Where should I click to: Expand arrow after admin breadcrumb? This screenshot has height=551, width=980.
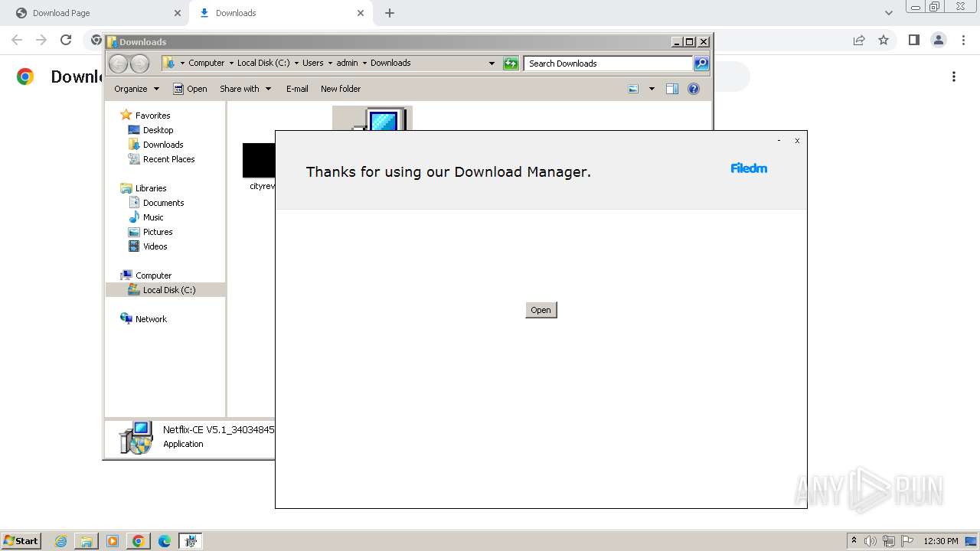click(x=364, y=63)
